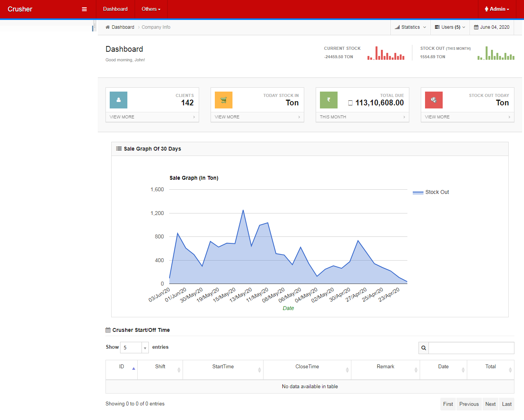This screenshot has width=524, height=420.
Task: Open the Admin user menu
Action: [497, 9]
